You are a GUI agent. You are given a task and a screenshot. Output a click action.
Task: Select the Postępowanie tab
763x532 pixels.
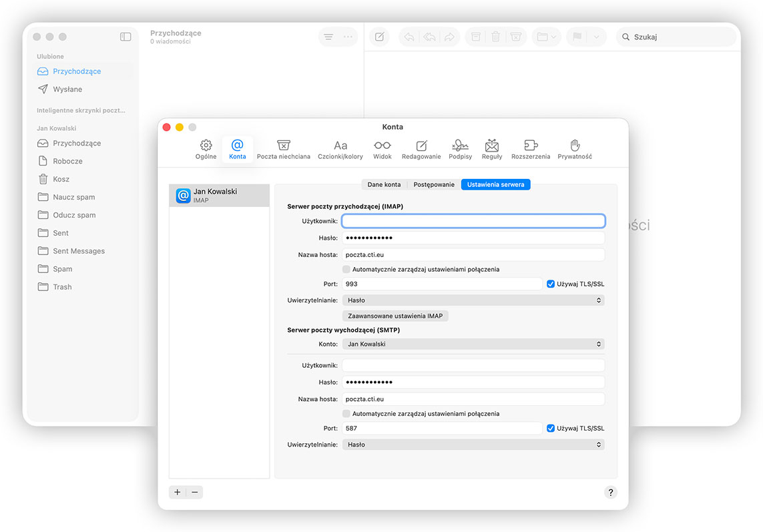433,184
